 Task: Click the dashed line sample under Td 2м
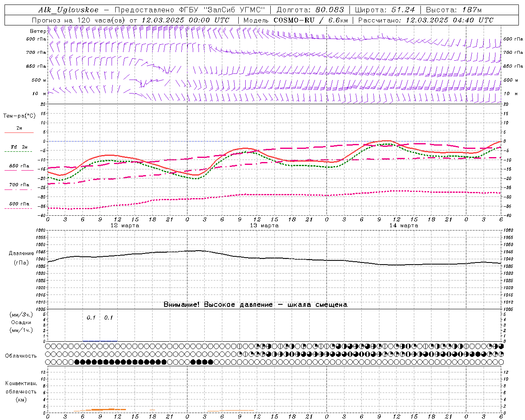click(x=18, y=152)
